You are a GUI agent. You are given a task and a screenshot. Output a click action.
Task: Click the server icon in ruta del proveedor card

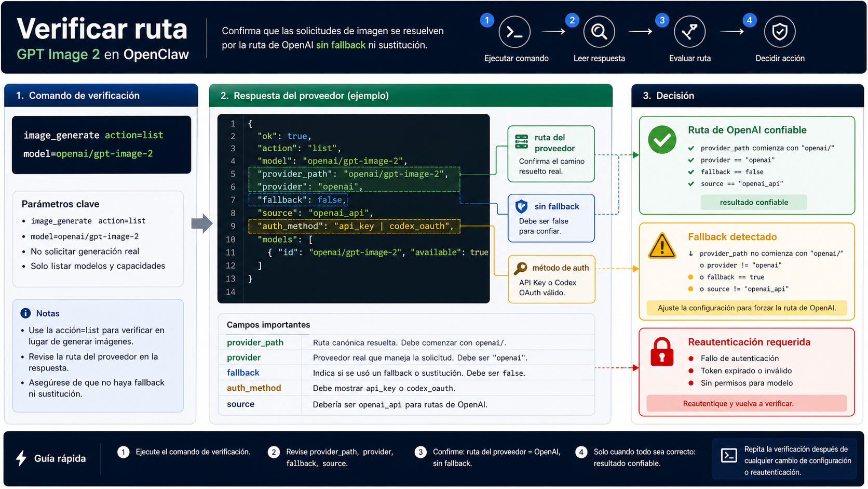521,142
